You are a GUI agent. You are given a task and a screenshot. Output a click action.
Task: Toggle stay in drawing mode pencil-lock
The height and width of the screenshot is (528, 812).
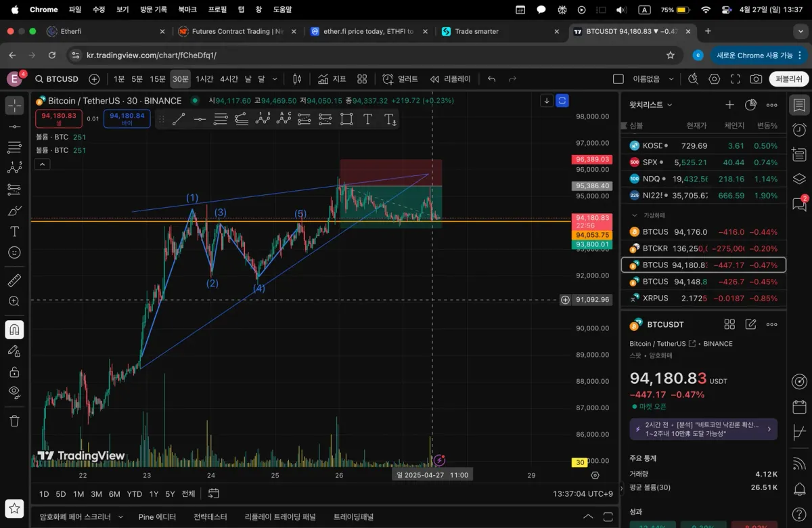14,351
